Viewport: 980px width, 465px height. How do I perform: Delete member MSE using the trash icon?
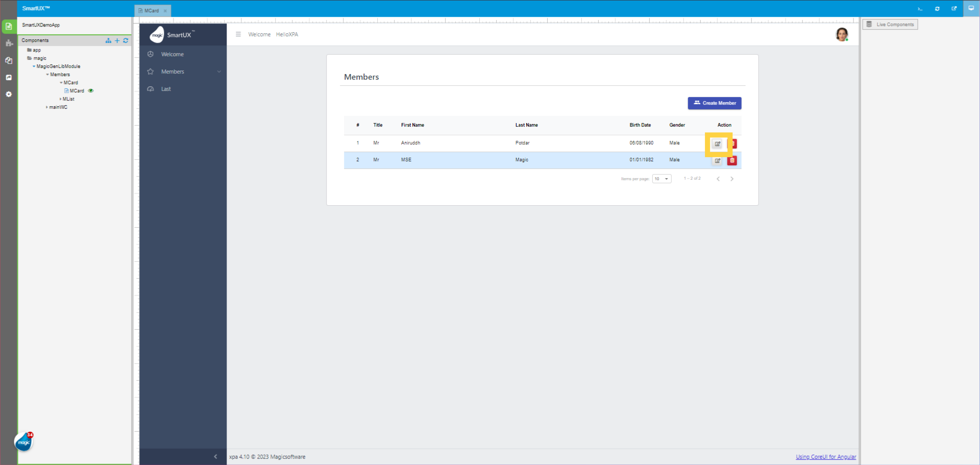coord(732,160)
